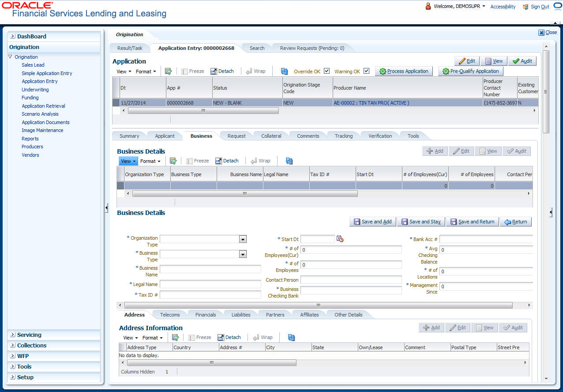Click the Close icon at top right
The height and width of the screenshot is (392, 563).
541,32
